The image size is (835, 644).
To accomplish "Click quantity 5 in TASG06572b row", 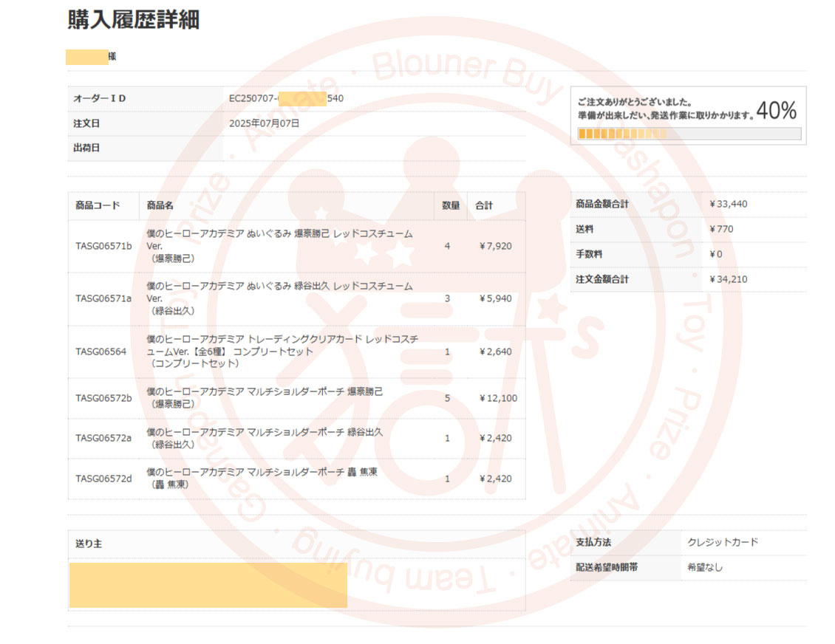I will [447, 398].
